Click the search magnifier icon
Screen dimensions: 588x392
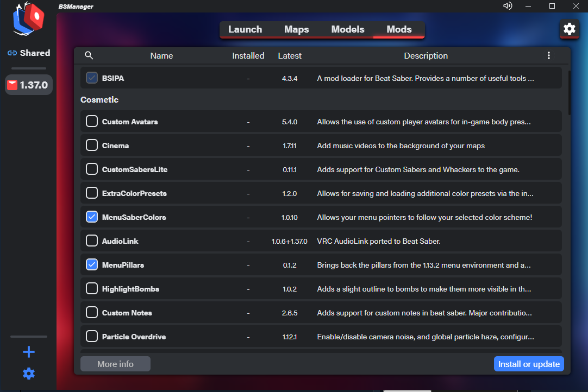pos(89,55)
